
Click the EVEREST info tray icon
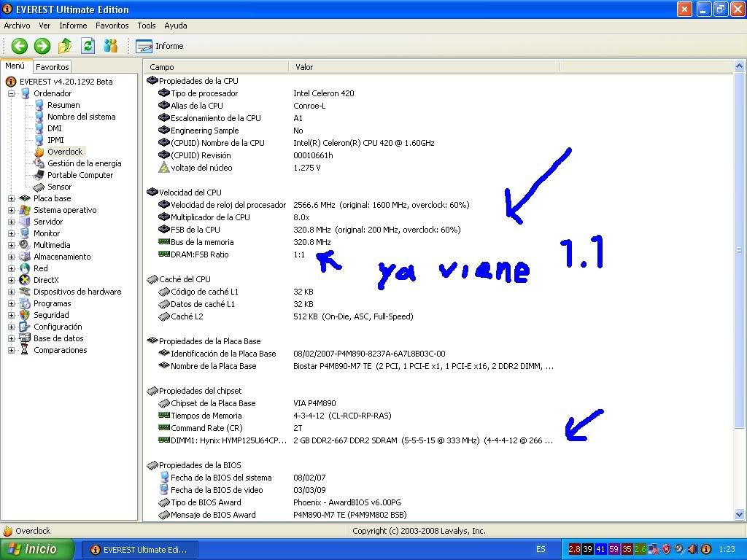click(706, 550)
